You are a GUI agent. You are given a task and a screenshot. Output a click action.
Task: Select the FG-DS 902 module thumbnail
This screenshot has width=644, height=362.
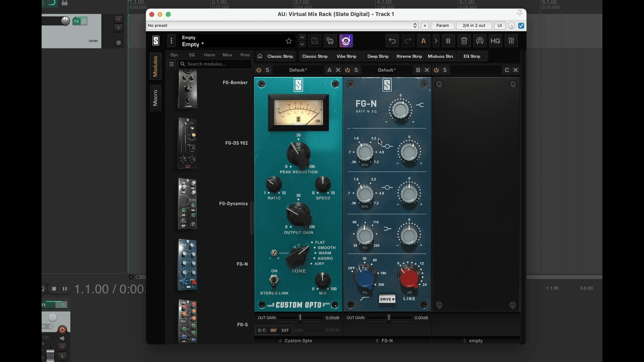click(x=187, y=143)
